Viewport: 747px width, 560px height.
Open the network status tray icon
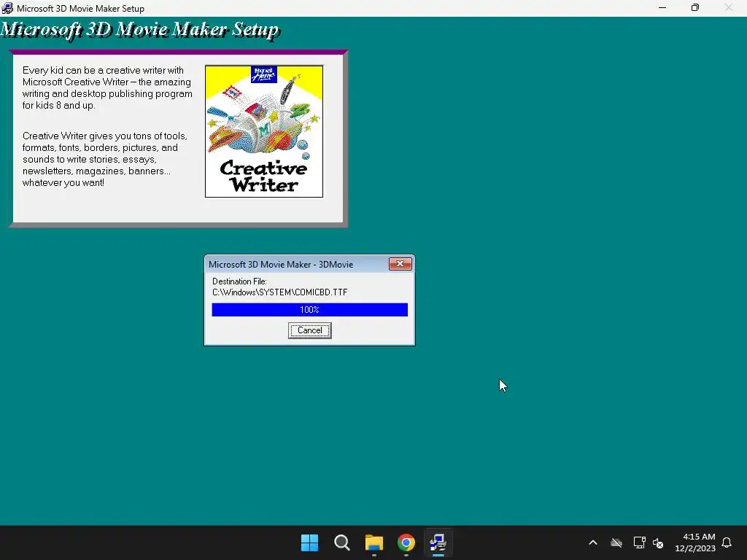[639, 542]
